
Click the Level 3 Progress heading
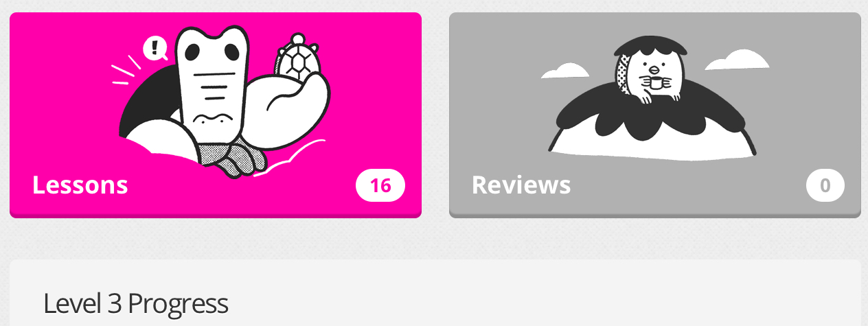tap(135, 304)
